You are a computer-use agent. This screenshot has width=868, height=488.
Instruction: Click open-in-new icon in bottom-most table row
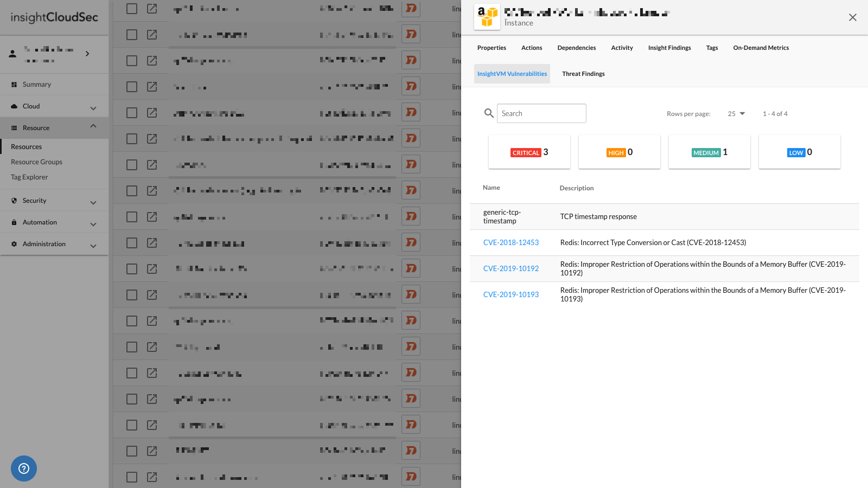(152, 477)
